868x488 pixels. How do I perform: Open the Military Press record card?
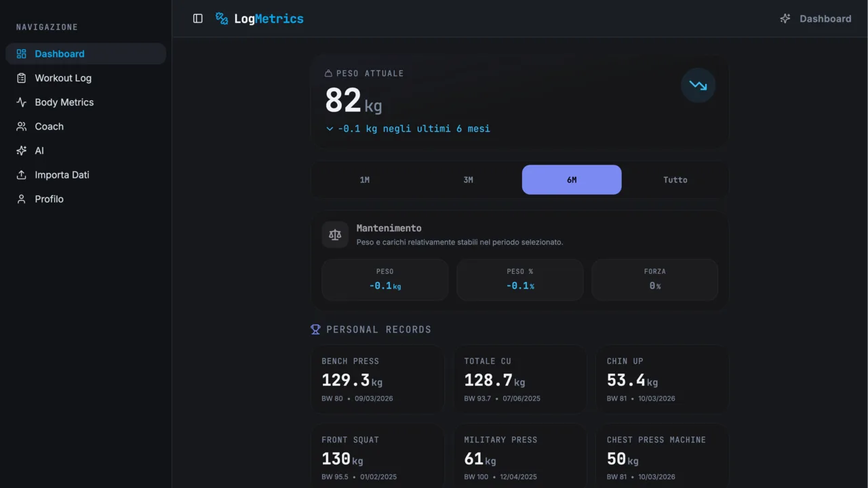pos(520,456)
